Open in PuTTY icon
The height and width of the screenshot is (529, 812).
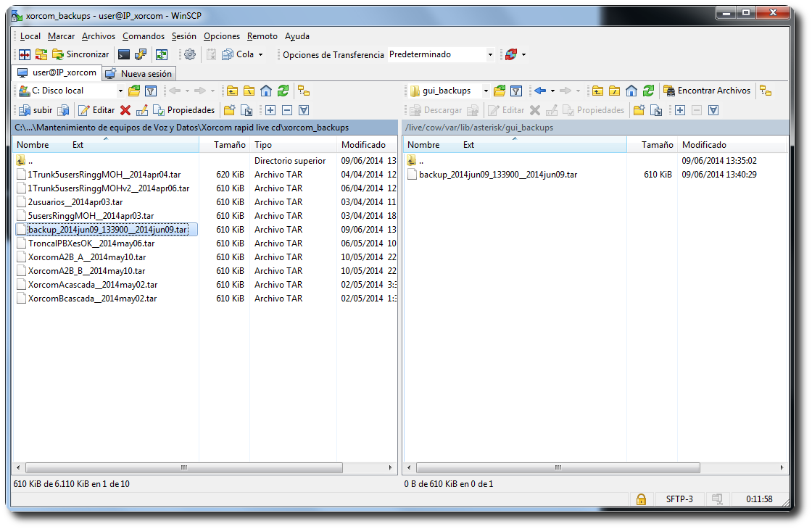click(141, 54)
